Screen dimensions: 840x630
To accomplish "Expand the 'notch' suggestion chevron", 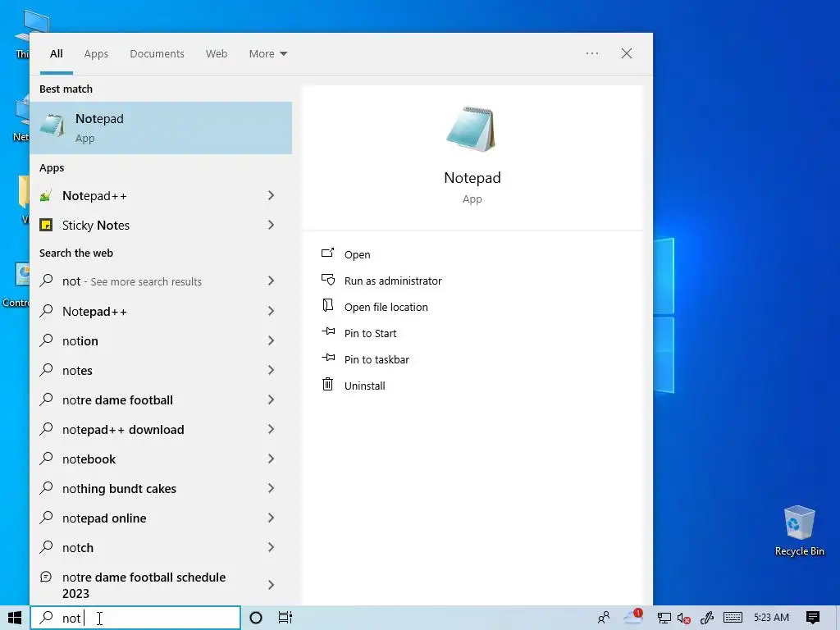I will coord(271,547).
